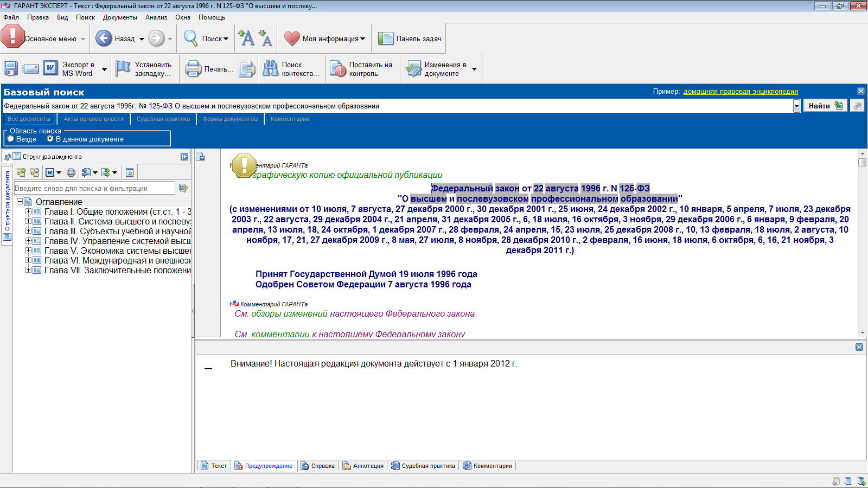The image size is (868, 488).
Task: Collapse the Оглавление tree node
Action: (x=20, y=202)
